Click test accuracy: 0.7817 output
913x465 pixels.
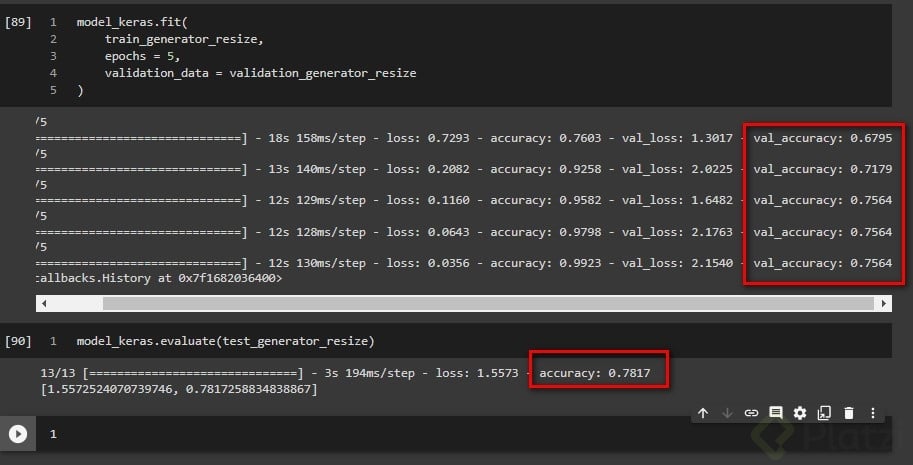point(594,373)
